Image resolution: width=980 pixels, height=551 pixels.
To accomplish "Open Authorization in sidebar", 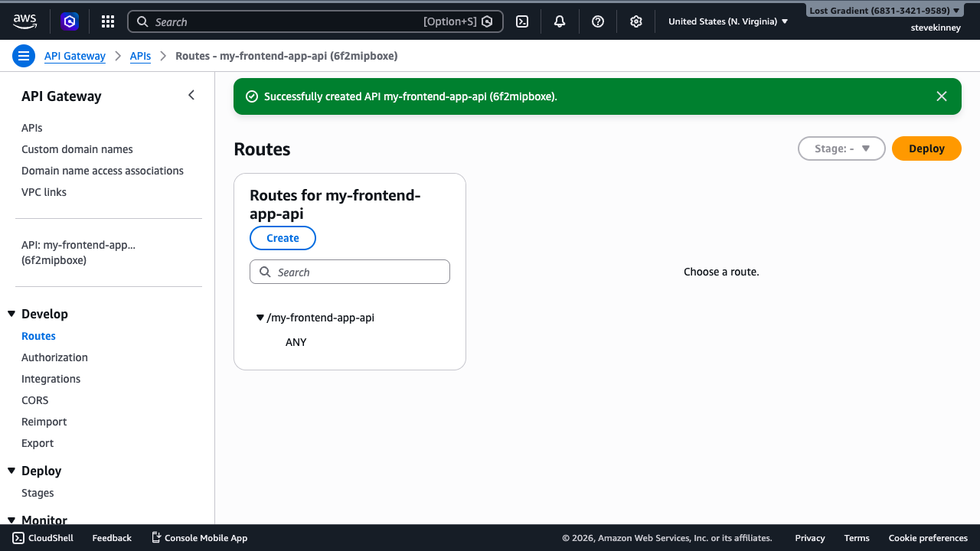I will pos(54,357).
